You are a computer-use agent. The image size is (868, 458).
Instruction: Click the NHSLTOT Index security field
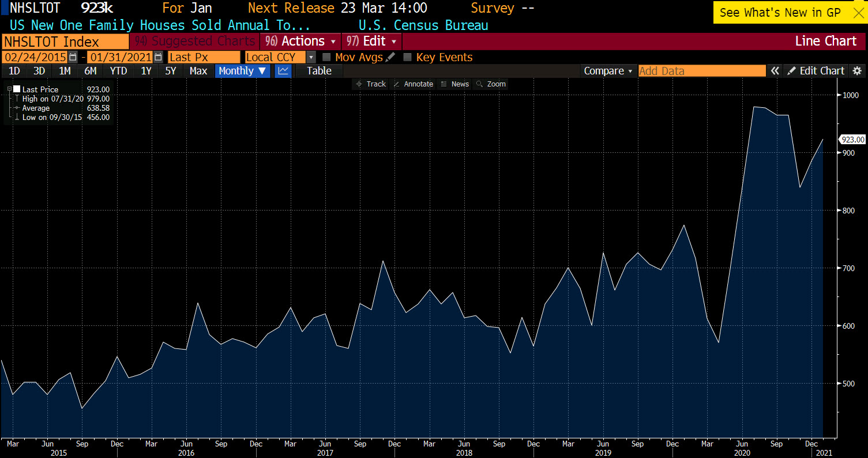point(65,42)
